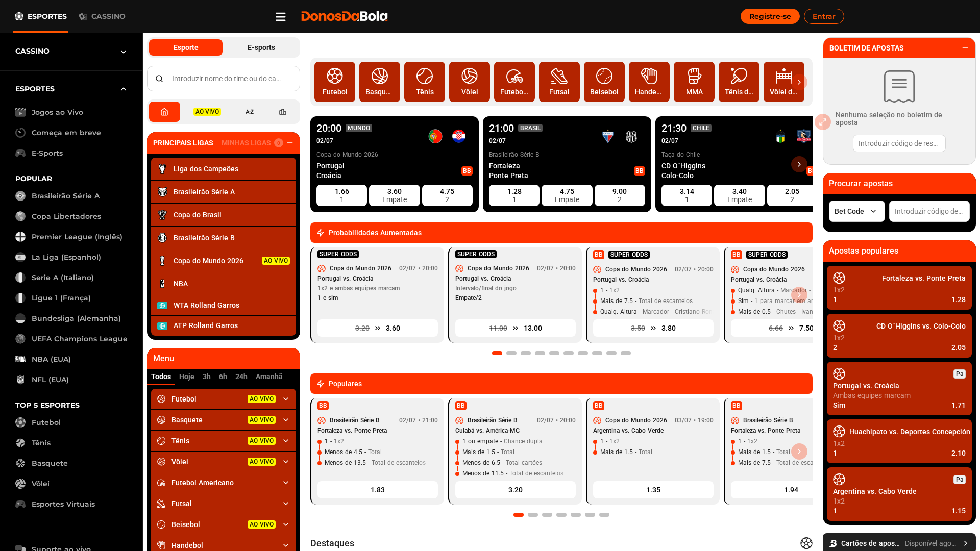Select the Beisebol sport tile
The height and width of the screenshot is (551, 980).
pos(604,82)
